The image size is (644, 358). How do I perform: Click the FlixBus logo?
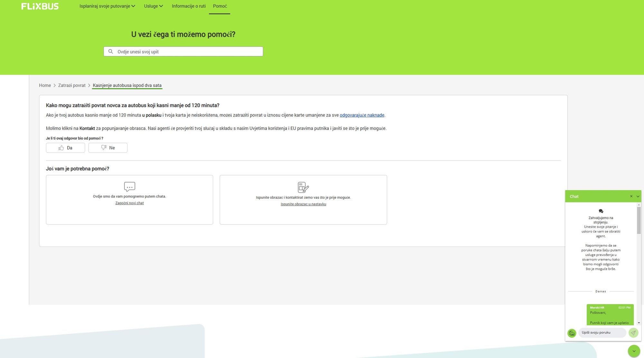click(40, 6)
